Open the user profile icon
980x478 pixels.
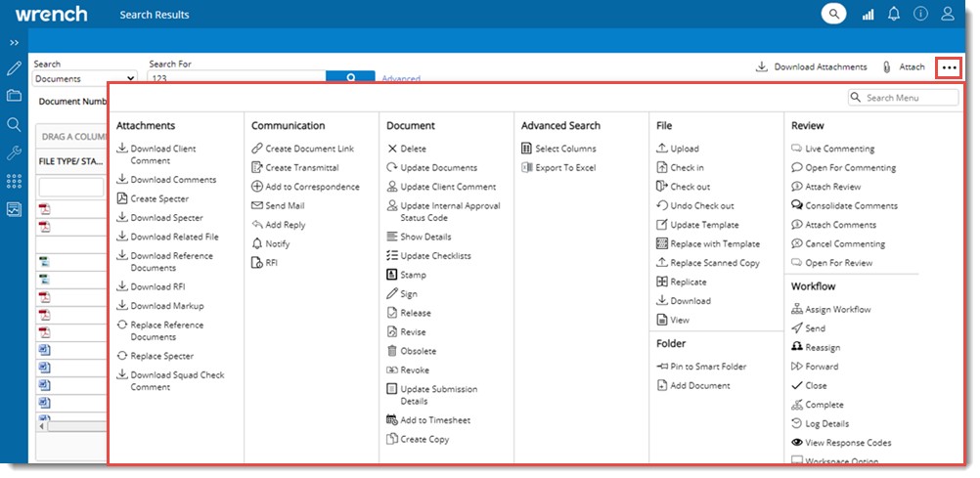947,14
